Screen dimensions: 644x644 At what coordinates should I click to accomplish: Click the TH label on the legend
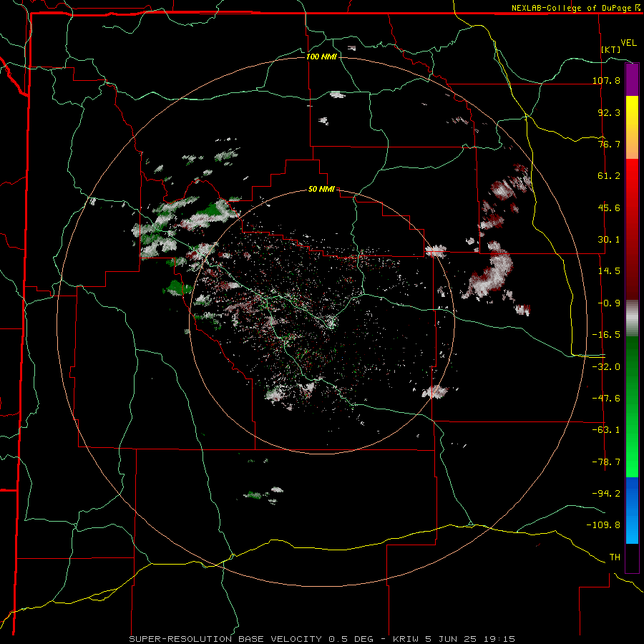click(x=615, y=557)
